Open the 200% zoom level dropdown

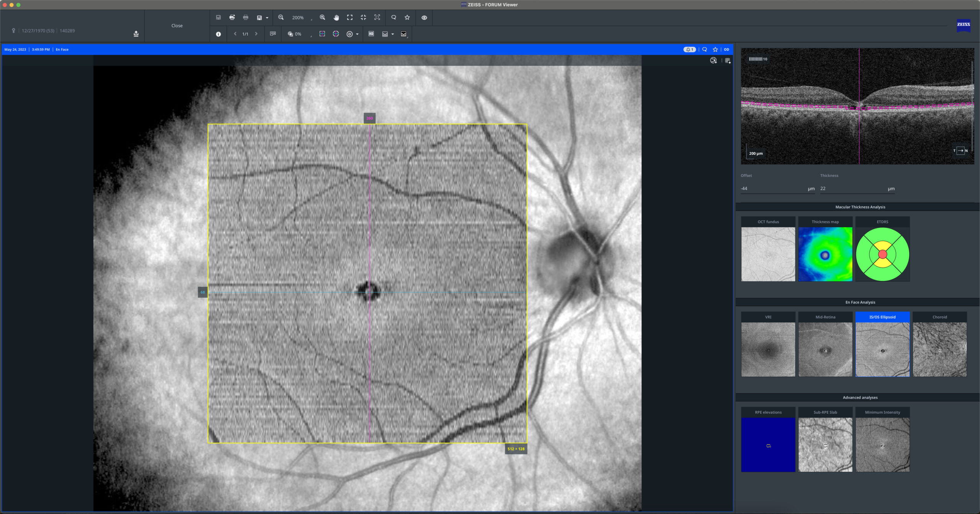pos(302,18)
